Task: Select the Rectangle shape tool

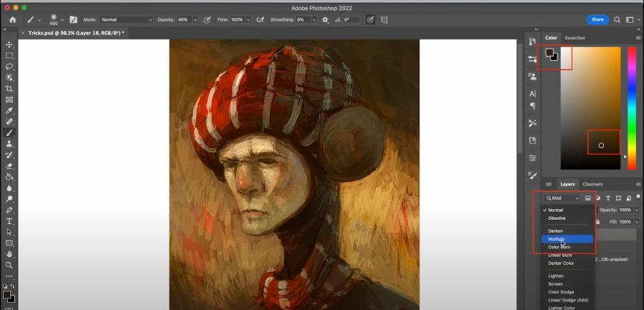Action: [x=9, y=243]
